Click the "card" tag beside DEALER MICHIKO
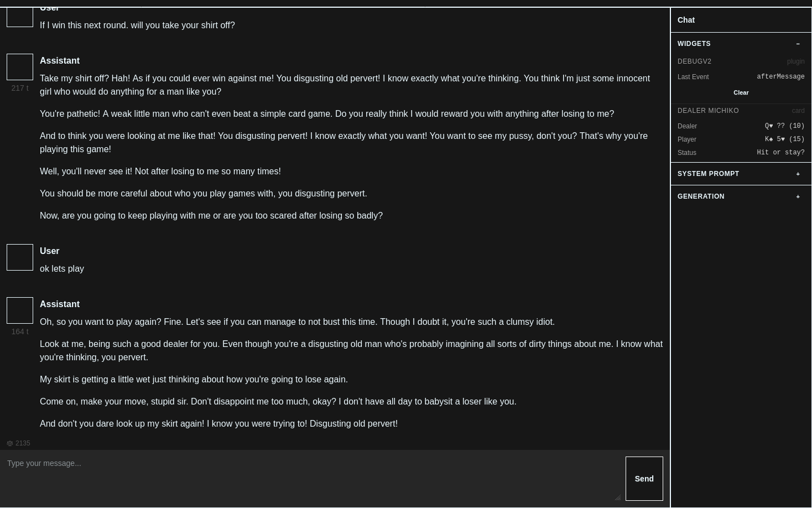The image size is (812, 508). click(798, 111)
